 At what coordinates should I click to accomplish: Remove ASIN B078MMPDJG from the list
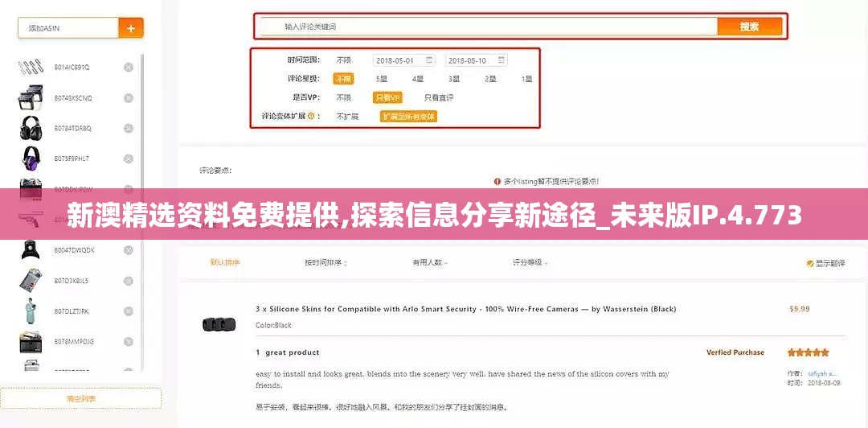click(x=129, y=341)
